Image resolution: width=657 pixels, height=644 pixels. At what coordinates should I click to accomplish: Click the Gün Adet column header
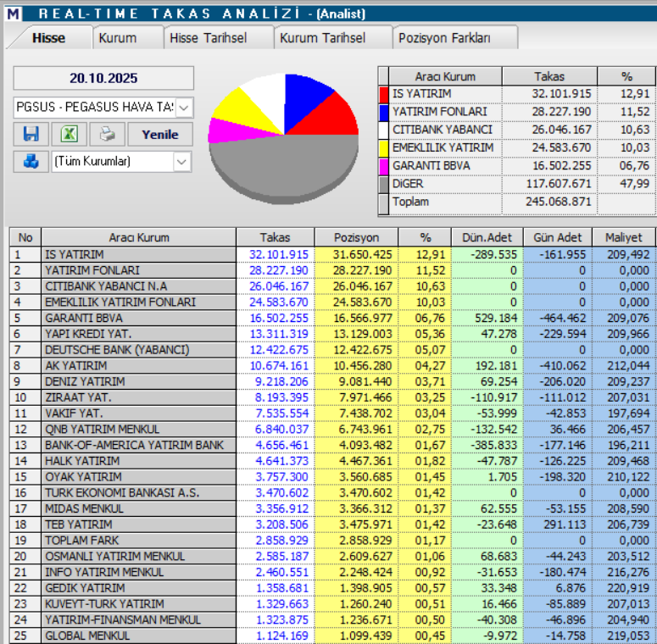(557, 237)
